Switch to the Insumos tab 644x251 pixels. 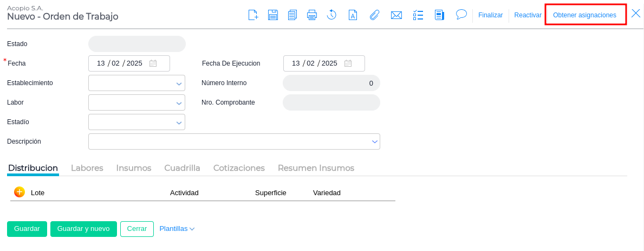(134, 168)
